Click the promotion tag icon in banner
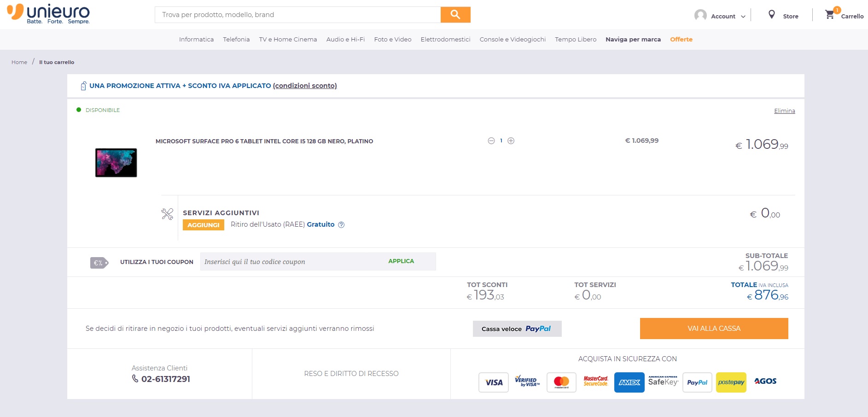 [x=83, y=86]
